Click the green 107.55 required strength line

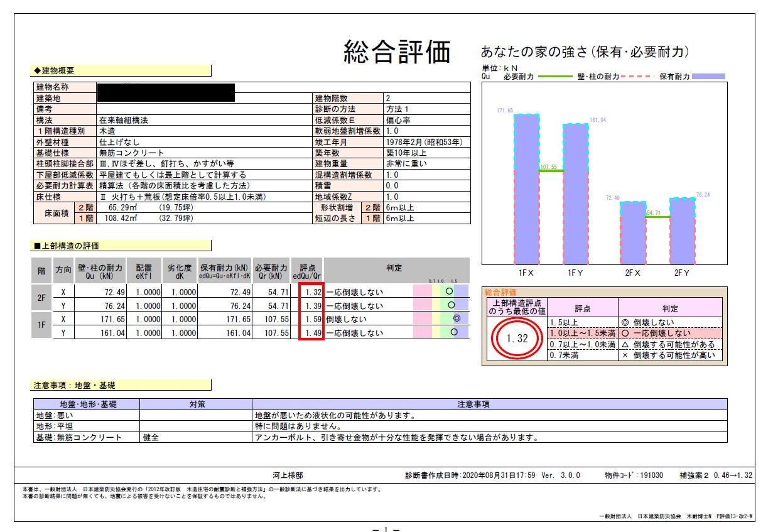[551, 171]
